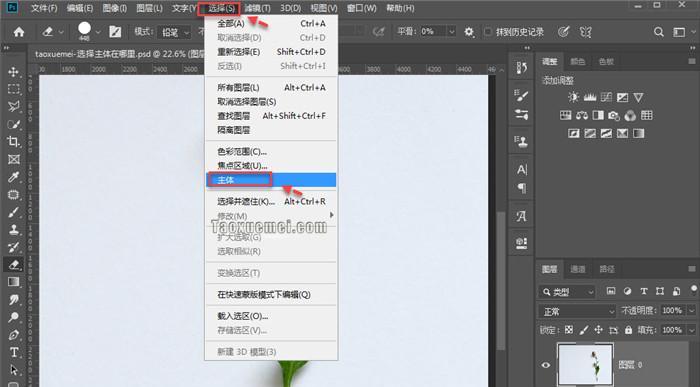Add a Brightness/Contrast adjustment
The height and width of the screenshot is (387, 700).
click(574, 97)
